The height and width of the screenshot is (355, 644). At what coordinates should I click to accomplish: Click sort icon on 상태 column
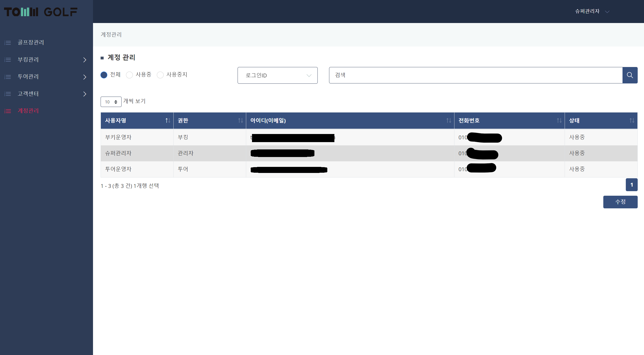click(632, 121)
